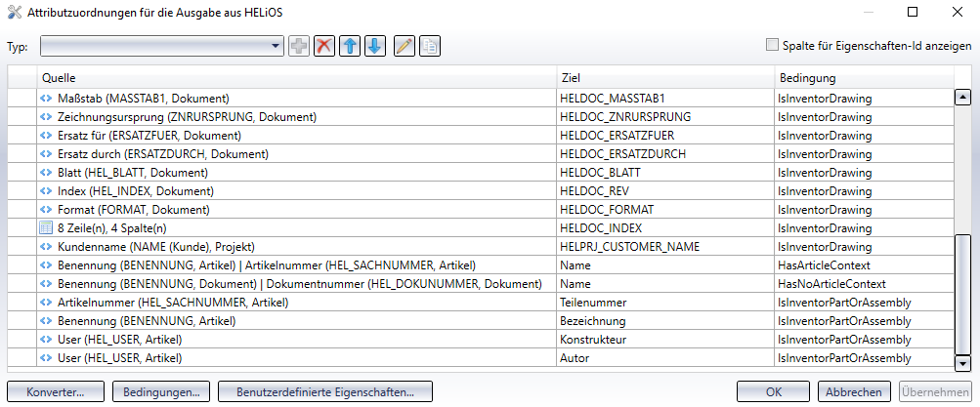Select 'Maßstab (MASSTAB1, Dokument)' source text
This screenshot has width=980, height=407.
click(x=143, y=98)
